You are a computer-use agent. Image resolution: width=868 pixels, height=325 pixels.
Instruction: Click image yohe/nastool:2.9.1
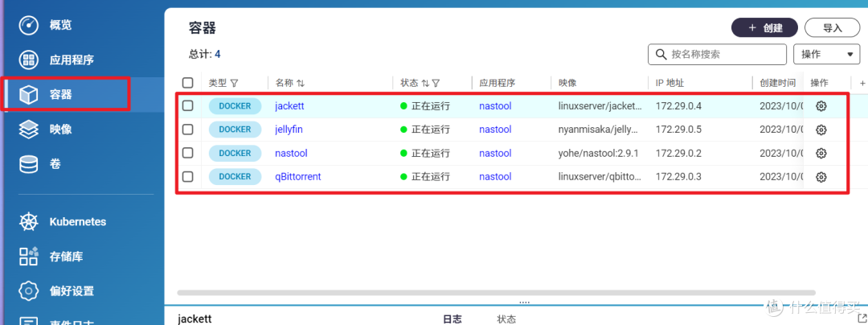click(599, 154)
